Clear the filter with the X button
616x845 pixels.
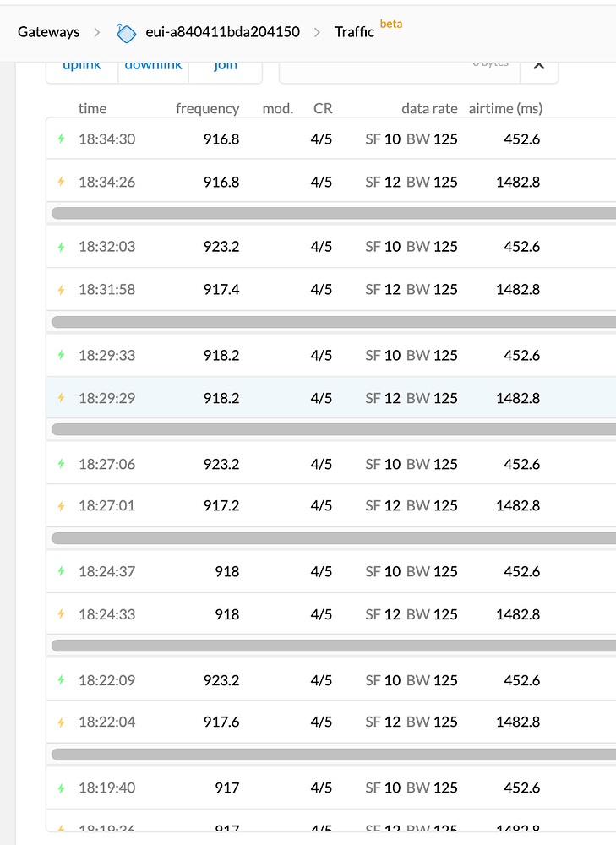(x=539, y=67)
